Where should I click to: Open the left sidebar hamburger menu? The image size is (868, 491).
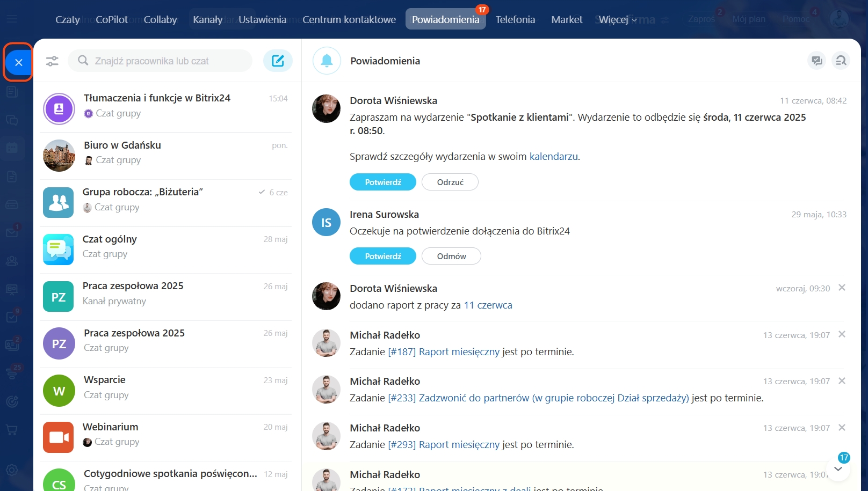(x=12, y=19)
